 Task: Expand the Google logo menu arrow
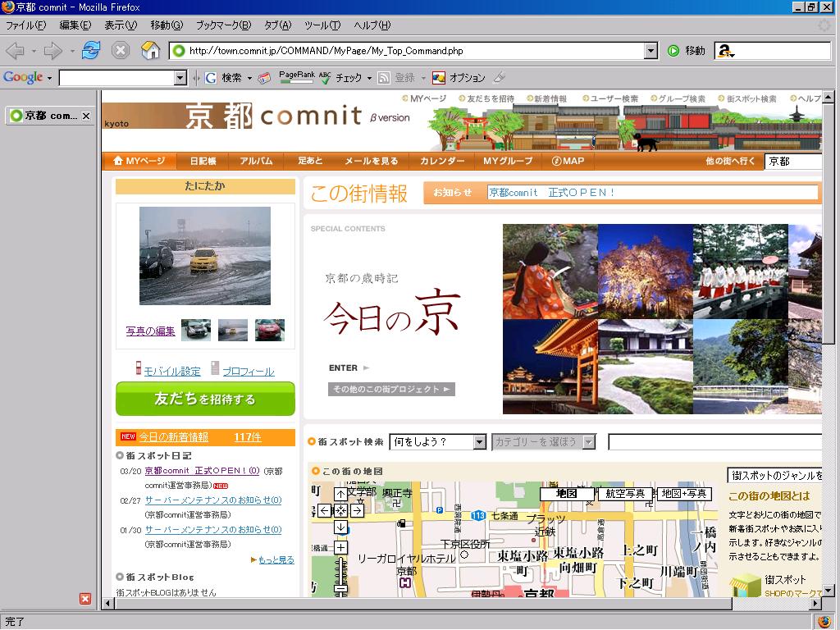[49, 78]
